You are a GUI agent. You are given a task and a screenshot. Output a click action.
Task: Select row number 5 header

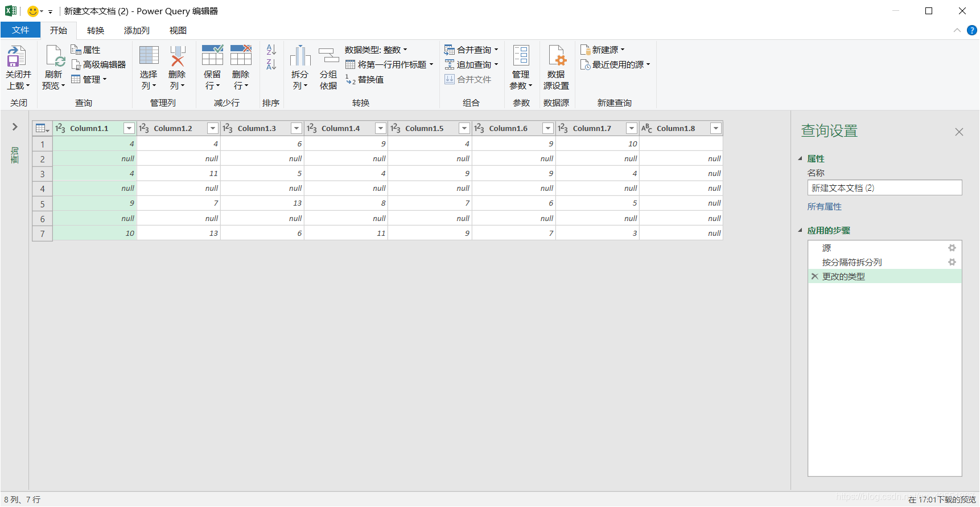pos(42,203)
